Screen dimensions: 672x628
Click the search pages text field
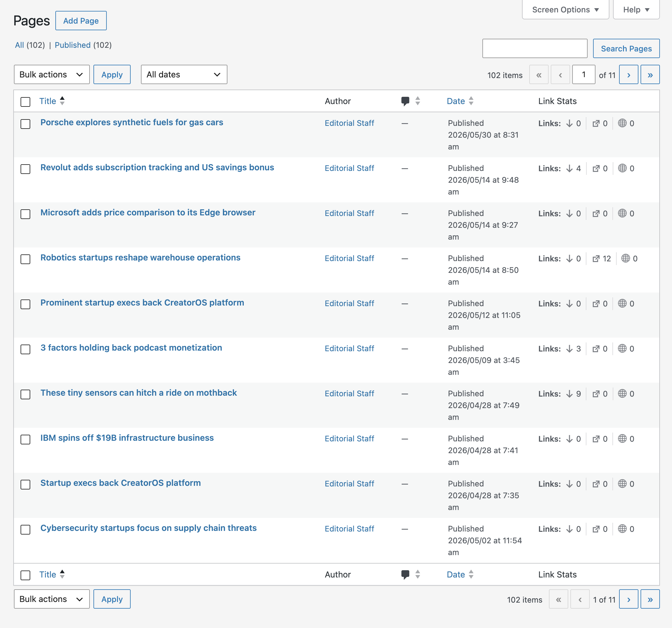coord(535,49)
